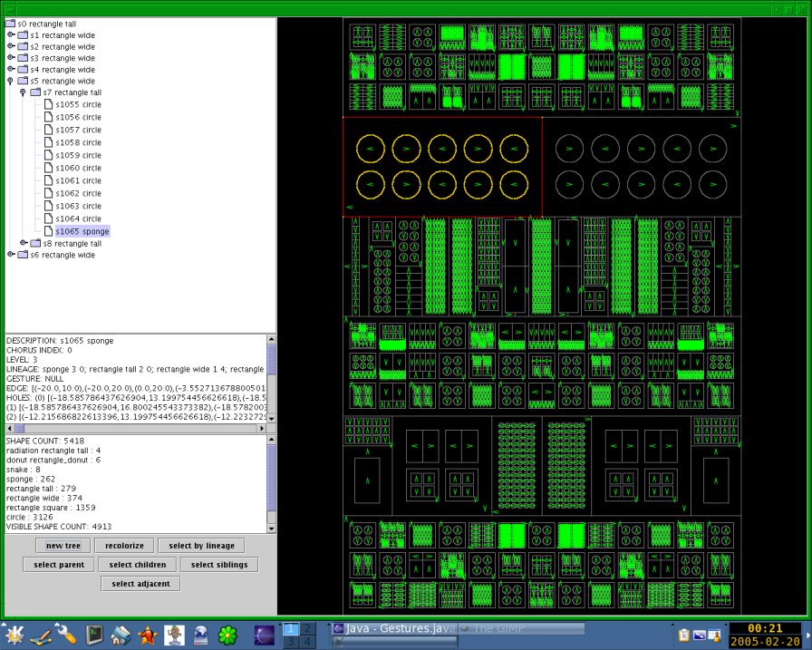The image size is (812, 650).
Task: Launch the terminal from the panel
Action: [94, 635]
